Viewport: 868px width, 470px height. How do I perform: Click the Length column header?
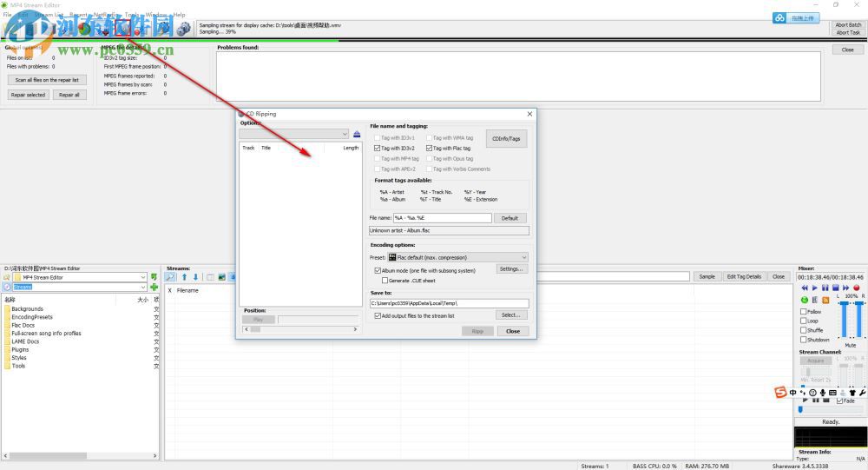tap(351, 148)
